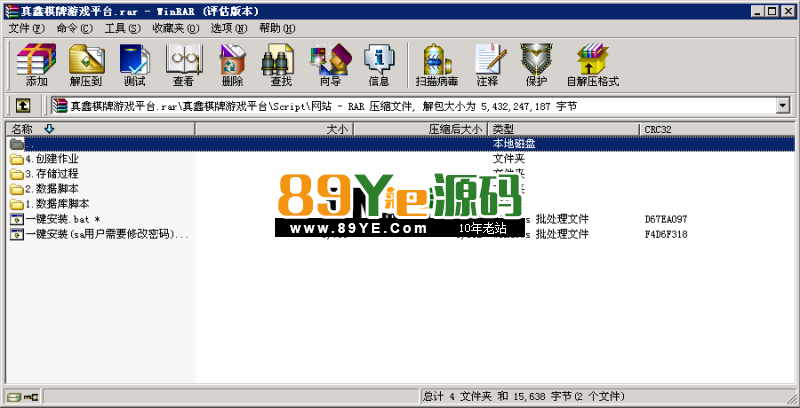Sort by 大小 column header

[x=274, y=130]
